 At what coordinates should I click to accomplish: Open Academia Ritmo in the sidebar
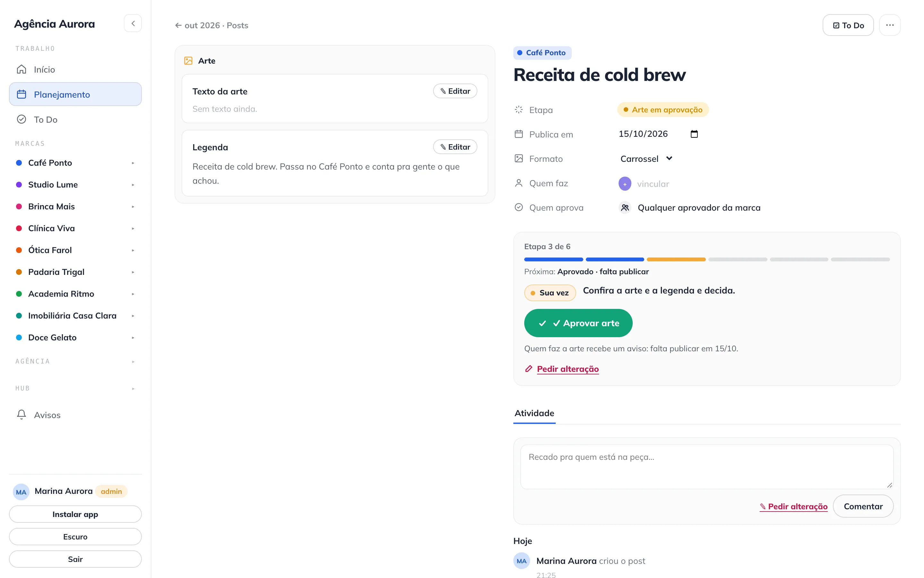61,293
